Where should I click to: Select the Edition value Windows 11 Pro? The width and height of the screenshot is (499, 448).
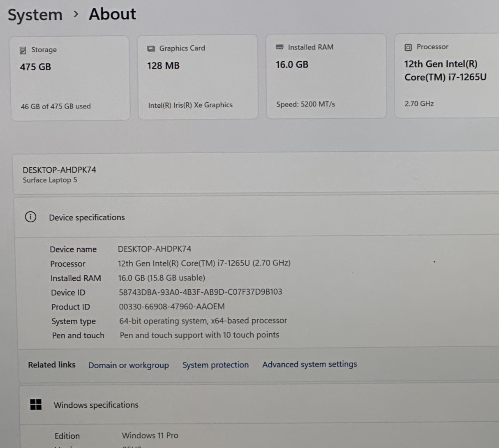150,435
